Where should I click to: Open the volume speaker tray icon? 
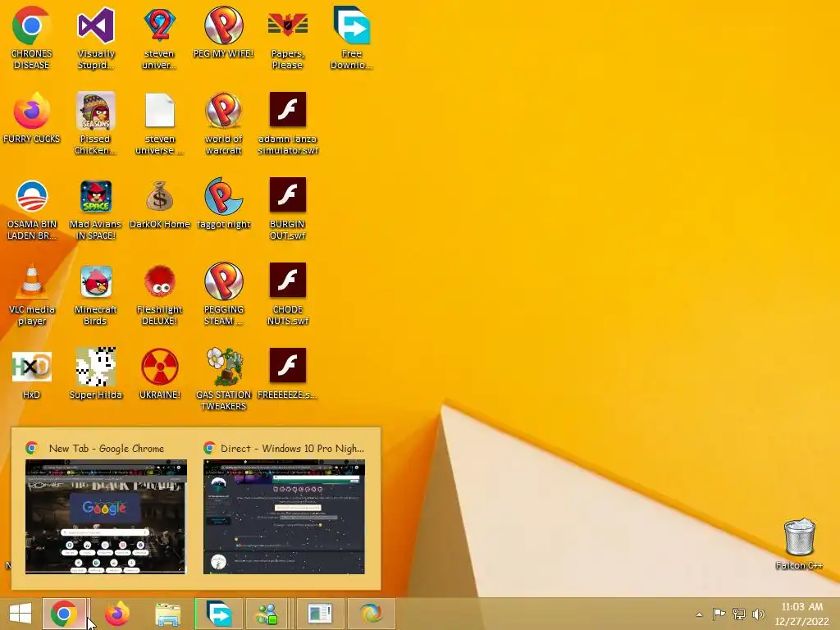coord(759,614)
